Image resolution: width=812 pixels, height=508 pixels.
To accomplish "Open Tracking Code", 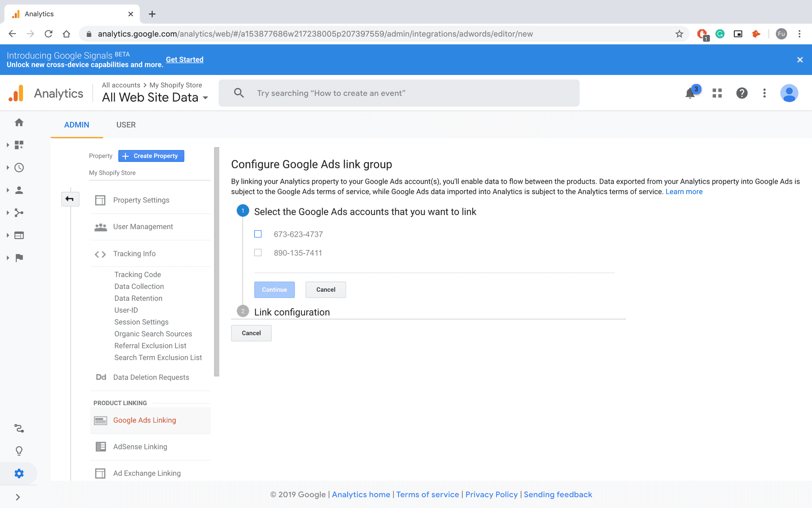I will [x=138, y=275].
